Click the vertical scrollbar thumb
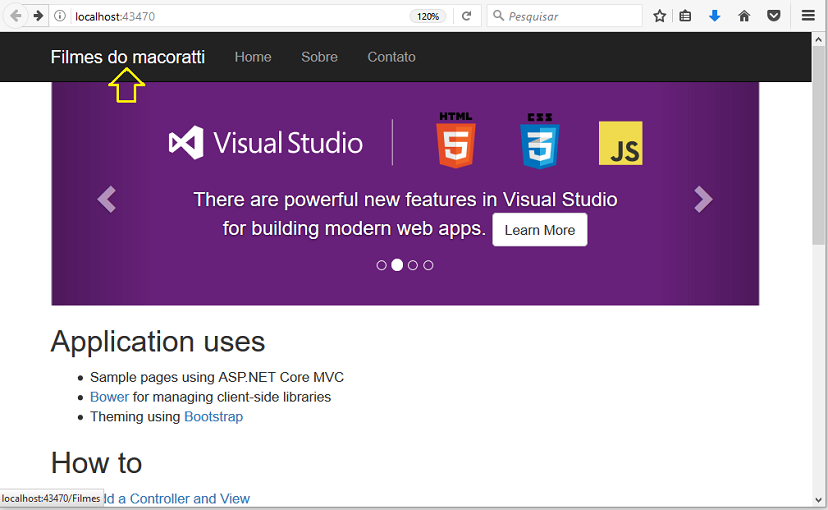Viewport: 828px width, 510px height. (818, 146)
